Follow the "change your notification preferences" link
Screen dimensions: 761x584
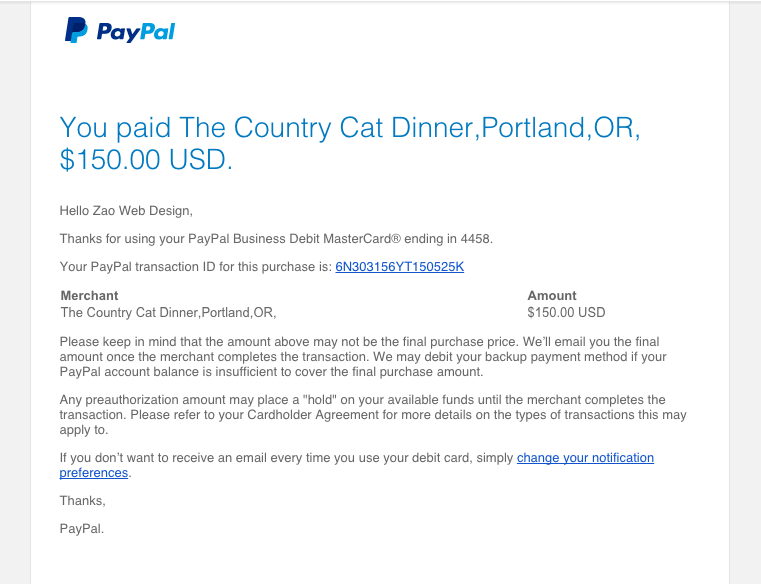click(585, 458)
